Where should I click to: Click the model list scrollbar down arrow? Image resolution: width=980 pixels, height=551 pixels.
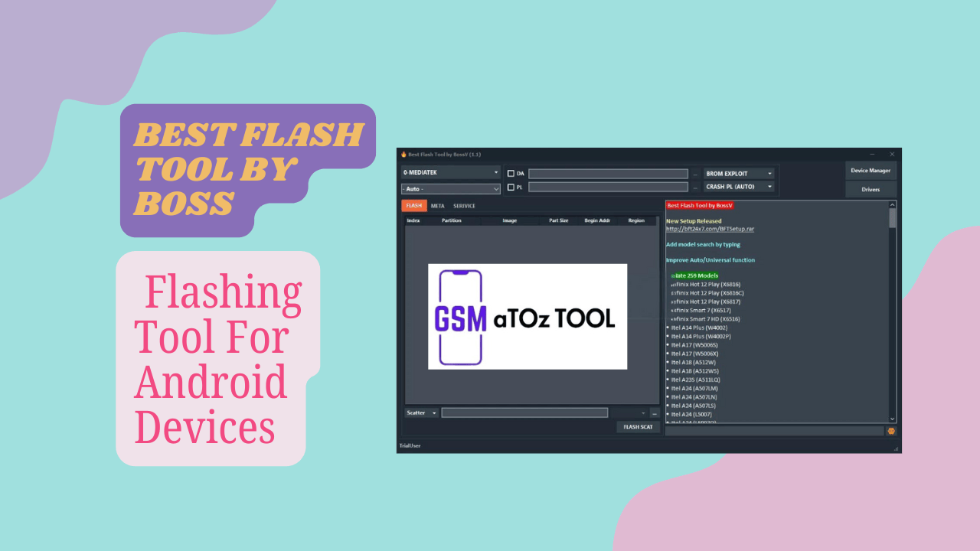pyautogui.click(x=890, y=419)
